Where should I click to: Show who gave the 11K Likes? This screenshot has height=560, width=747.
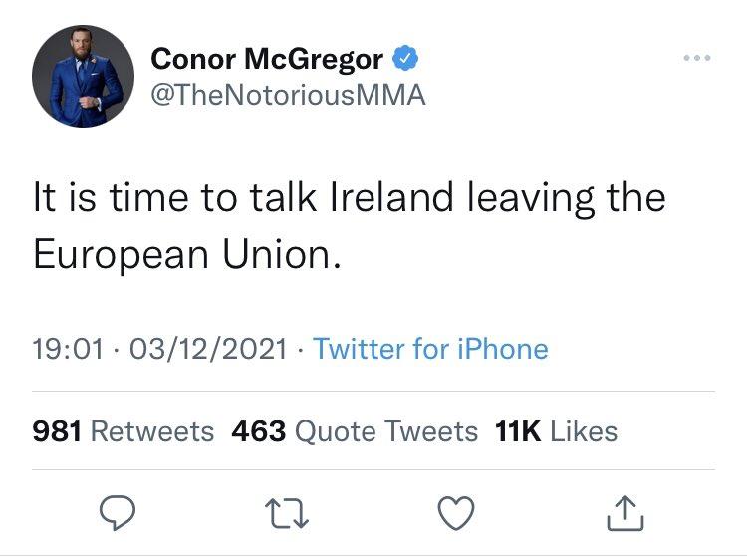(556, 431)
